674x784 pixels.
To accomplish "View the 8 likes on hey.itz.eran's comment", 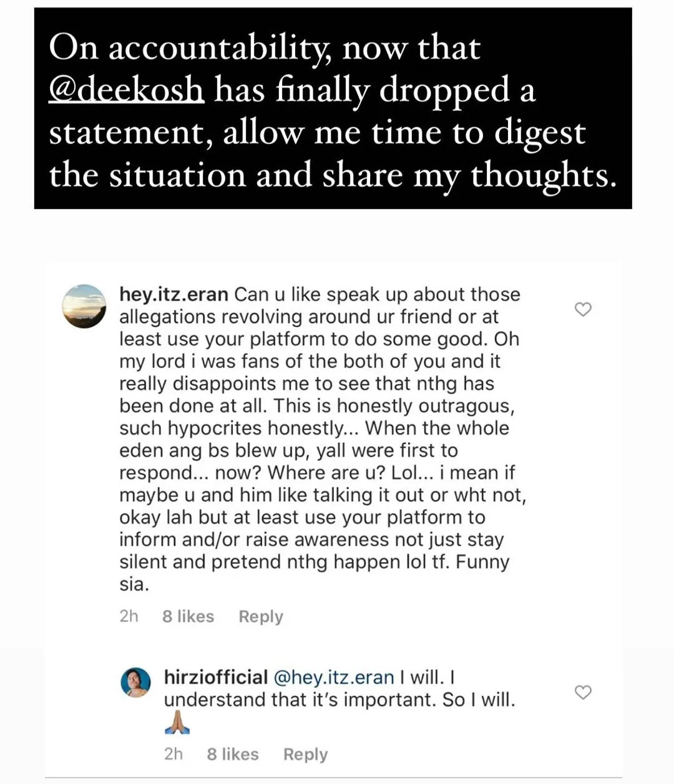I will click(188, 616).
